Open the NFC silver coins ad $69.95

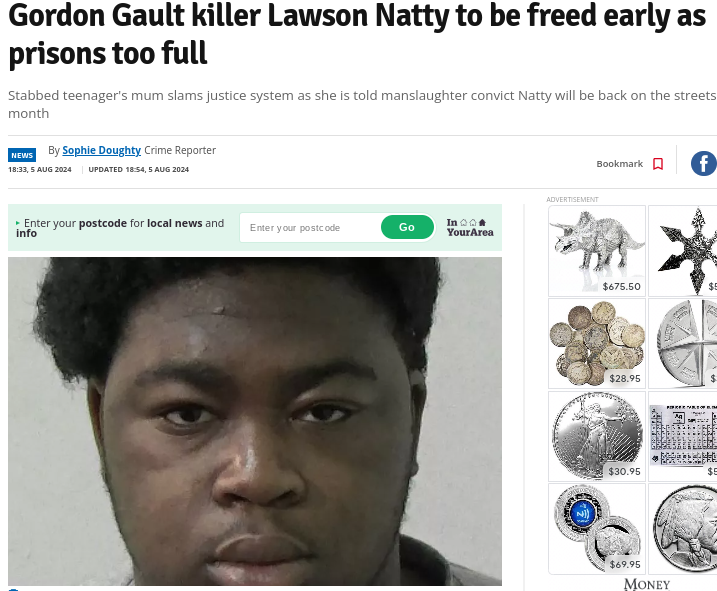pos(597,528)
